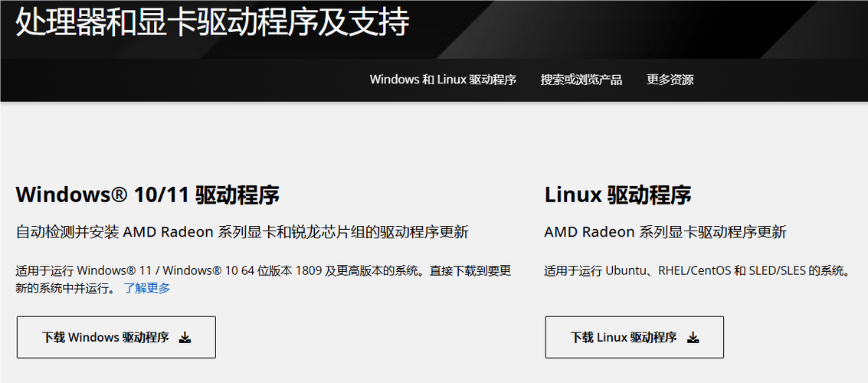868x383 pixels.
Task: Select 搜索或浏览产品 navigation item
Action: pyautogui.click(x=581, y=80)
